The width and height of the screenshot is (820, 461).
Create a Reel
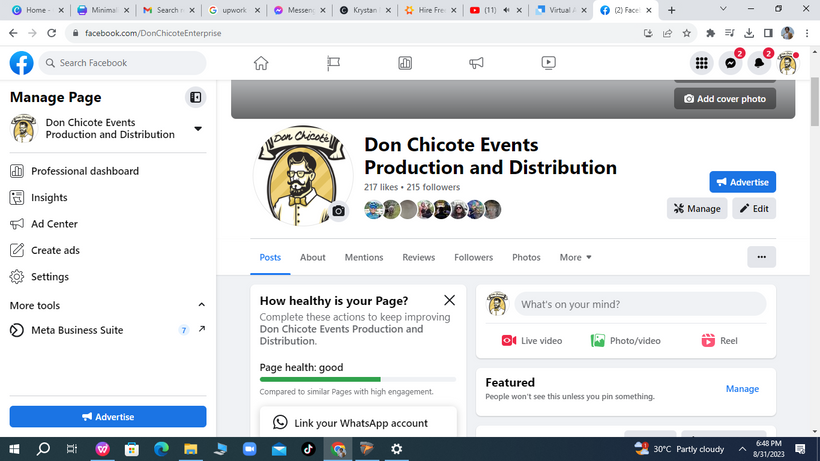[719, 341]
